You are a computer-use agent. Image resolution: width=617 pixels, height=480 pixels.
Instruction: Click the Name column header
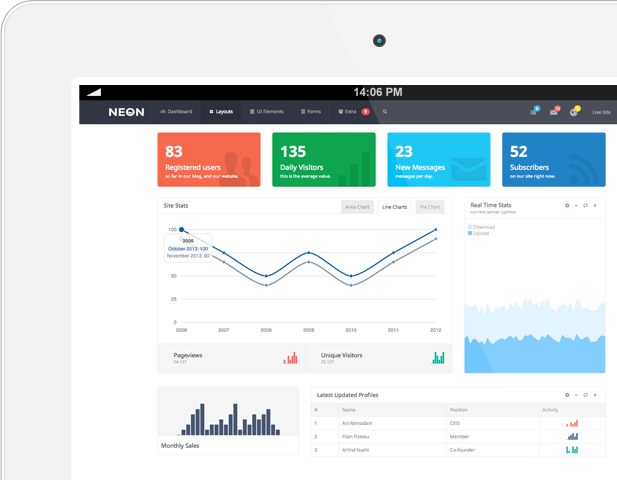(349, 410)
